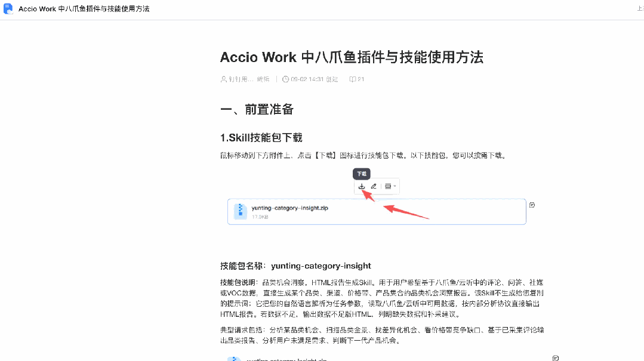644x361 pixels.
Task: Click the blue document icon in the header
Action: pyautogui.click(x=8, y=9)
